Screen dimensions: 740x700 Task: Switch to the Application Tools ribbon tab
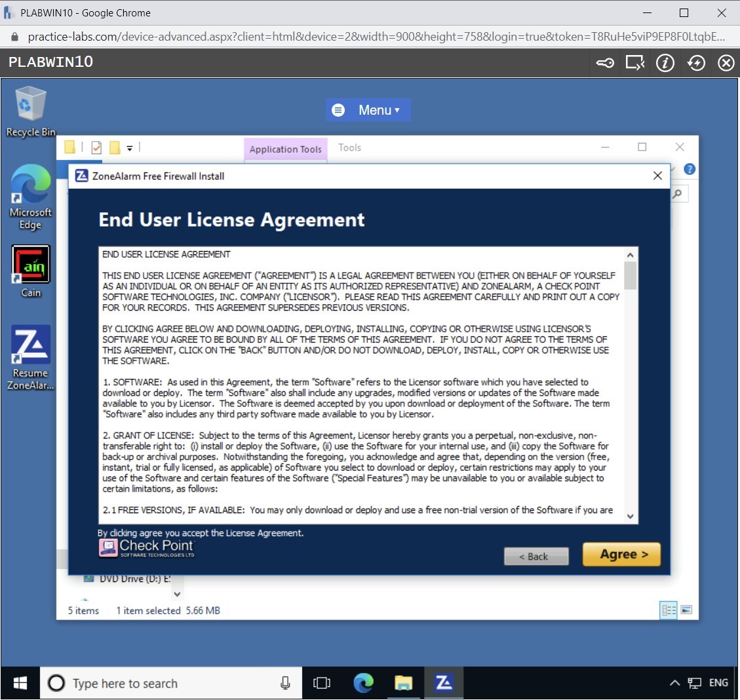pos(285,149)
